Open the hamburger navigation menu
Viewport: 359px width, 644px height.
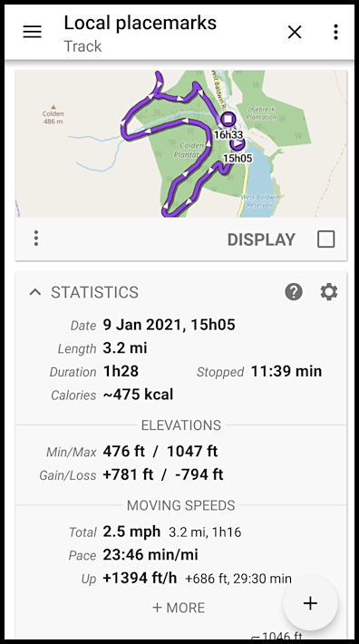[x=32, y=32]
